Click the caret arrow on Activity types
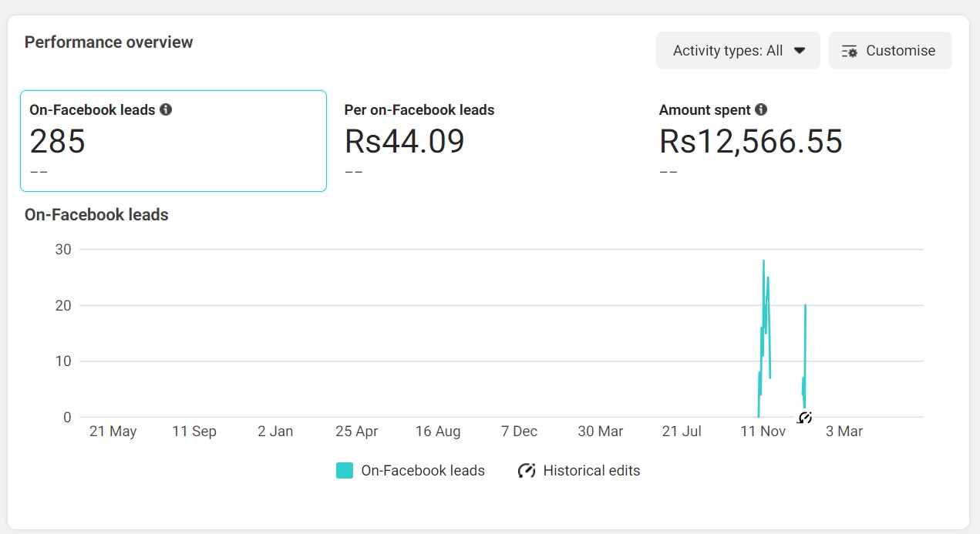The height and width of the screenshot is (534, 980). coord(800,51)
